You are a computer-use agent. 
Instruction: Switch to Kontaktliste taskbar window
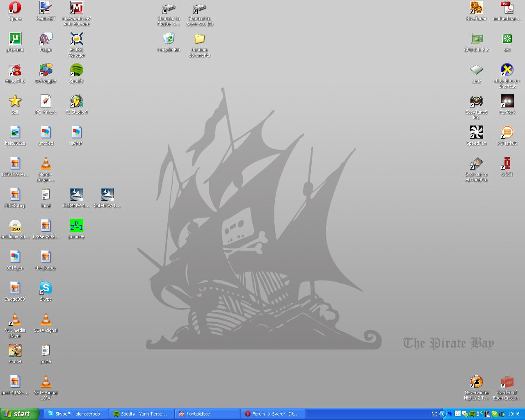coord(208,414)
